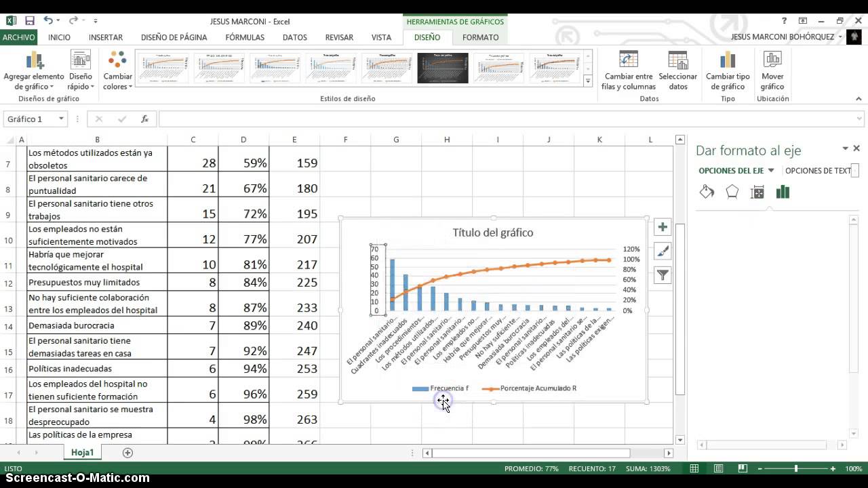Click the vertical scrollbar up arrow

(x=680, y=140)
